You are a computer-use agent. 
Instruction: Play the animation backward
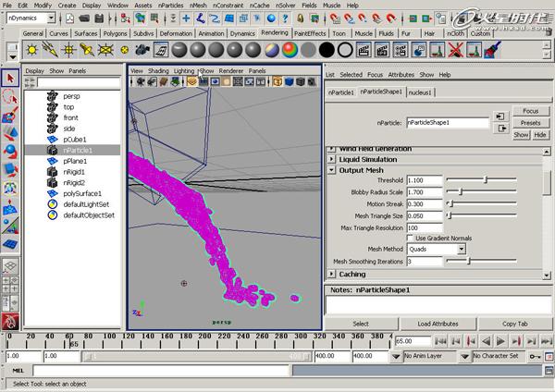click(487, 341)
